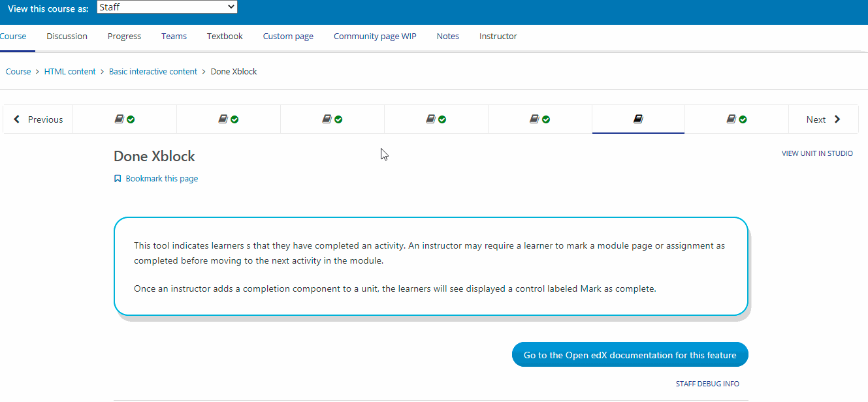Image resolution: width=868 pixels, height=402 pixels.
Task: Open the seventh unit book icon
Action: tap(731, 119)
